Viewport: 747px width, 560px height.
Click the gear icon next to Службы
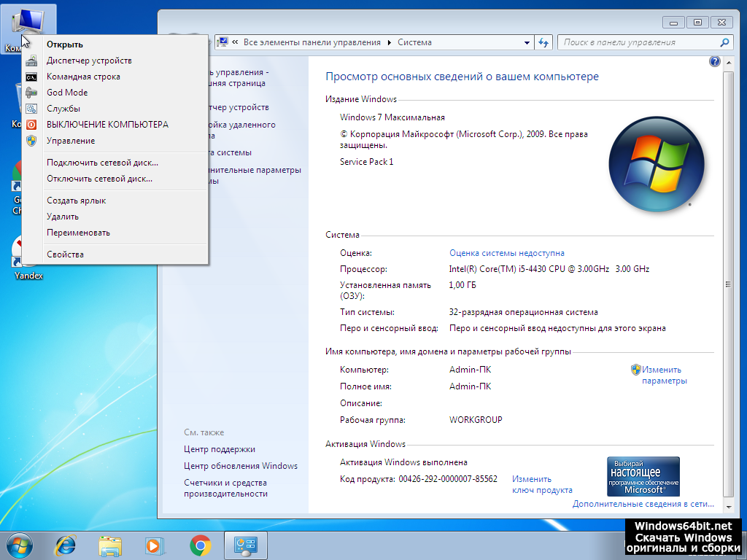pos(31,109)
